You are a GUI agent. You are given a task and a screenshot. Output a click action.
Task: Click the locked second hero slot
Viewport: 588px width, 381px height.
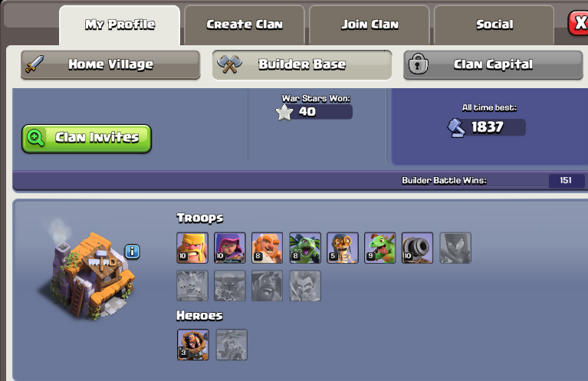(x=232, y=345)
